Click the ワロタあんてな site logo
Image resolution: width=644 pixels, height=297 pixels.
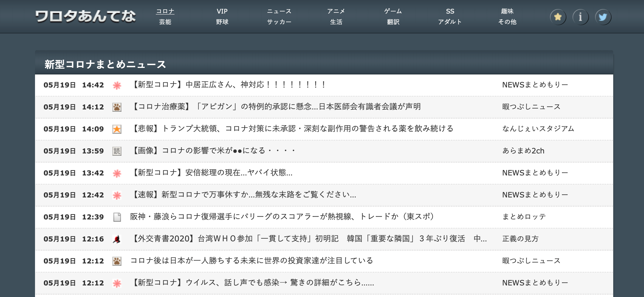85,16
